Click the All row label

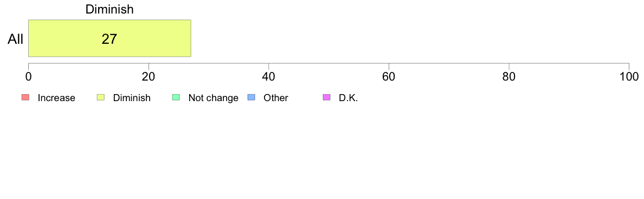pos(16,39)
